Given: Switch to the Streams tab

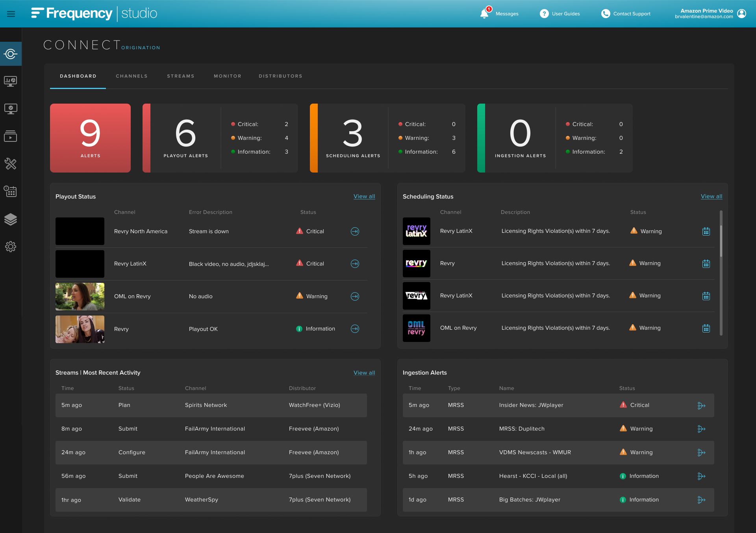Looking at the screenshot, I should click(x=181, y=76).
